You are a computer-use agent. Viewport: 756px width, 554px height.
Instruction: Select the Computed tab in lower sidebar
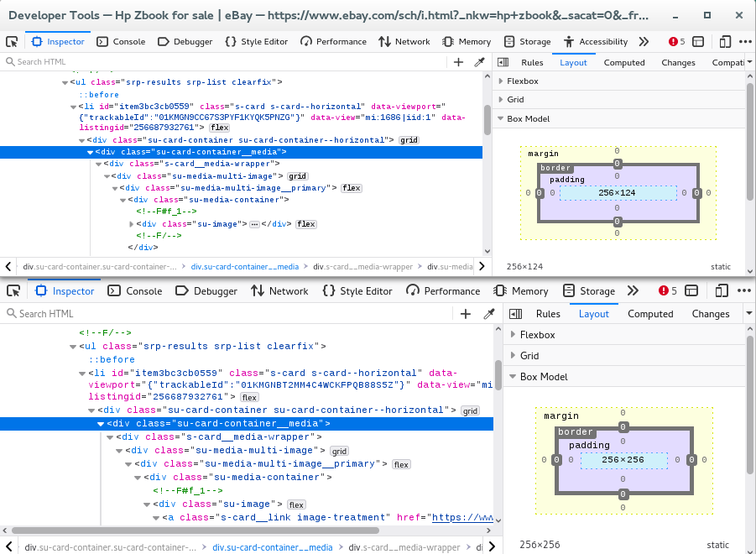point(650,314)
